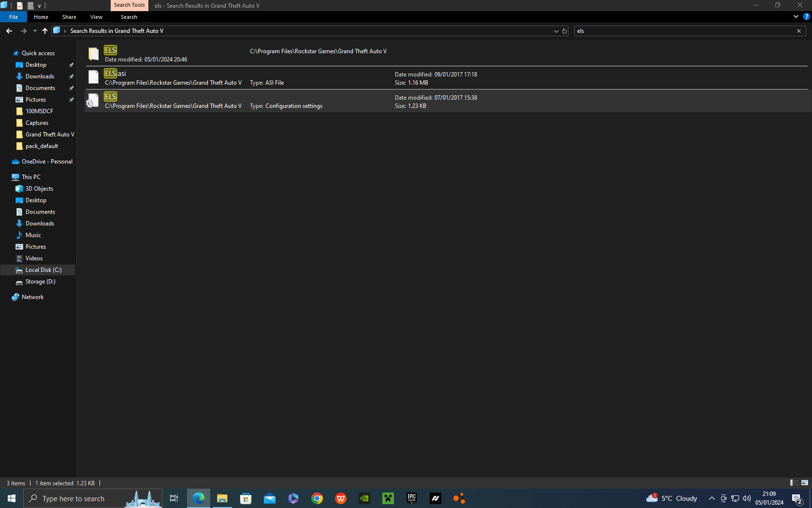
Task: Select the ELS.asi file icon
Action: pyautogui.click(x=93, y=77)
